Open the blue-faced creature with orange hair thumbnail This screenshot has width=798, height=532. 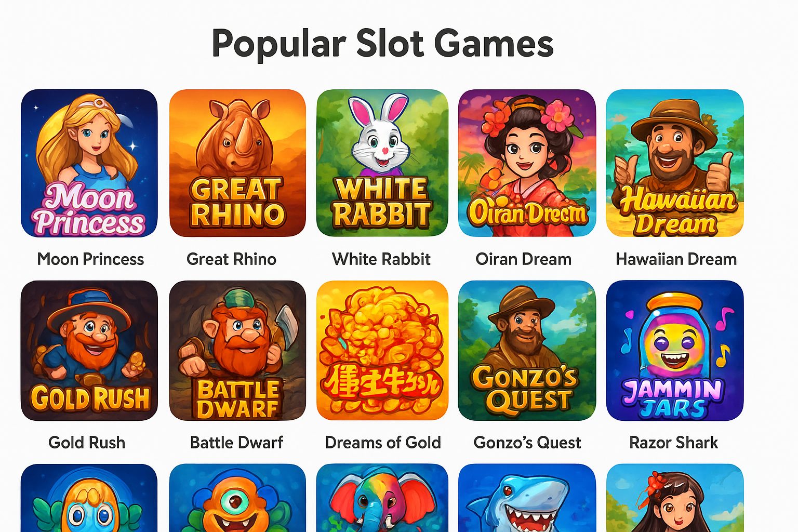coord(89,498)
